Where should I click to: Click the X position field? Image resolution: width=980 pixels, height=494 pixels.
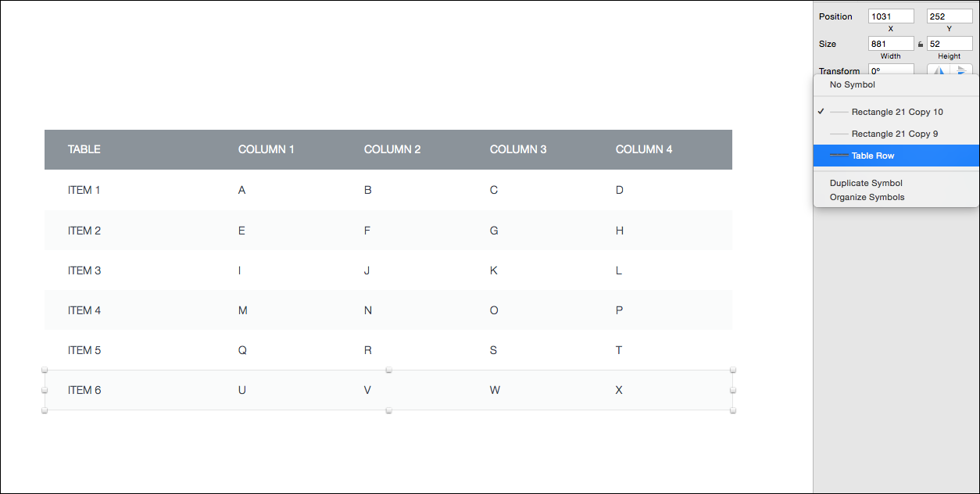point(890,16)
